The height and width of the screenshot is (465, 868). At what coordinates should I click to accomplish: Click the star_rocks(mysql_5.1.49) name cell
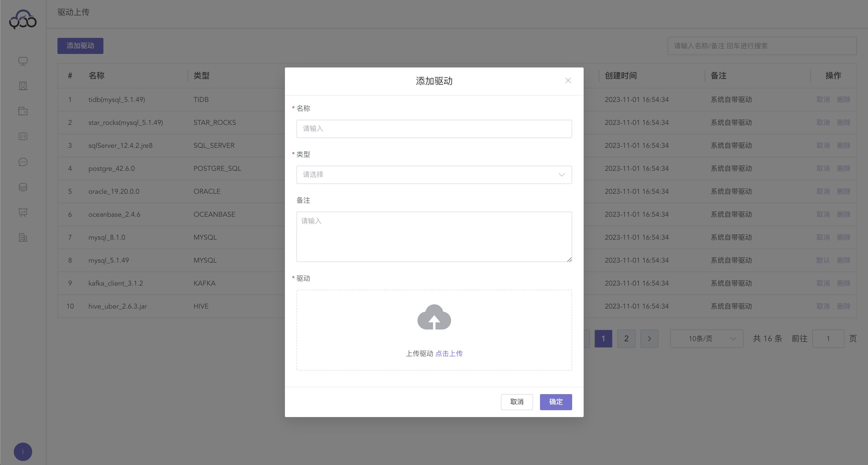[126, 123]
